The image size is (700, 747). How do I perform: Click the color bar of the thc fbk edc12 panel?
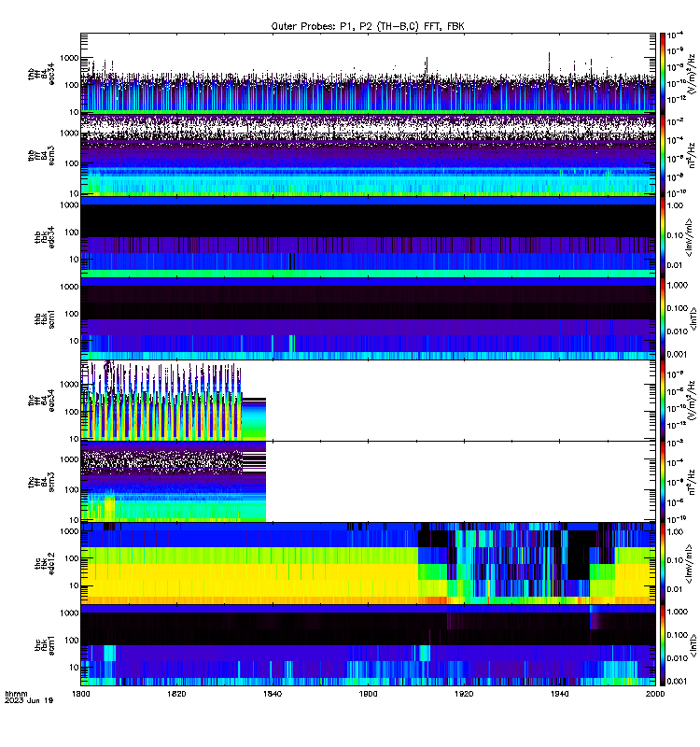[x=662, y=563]
